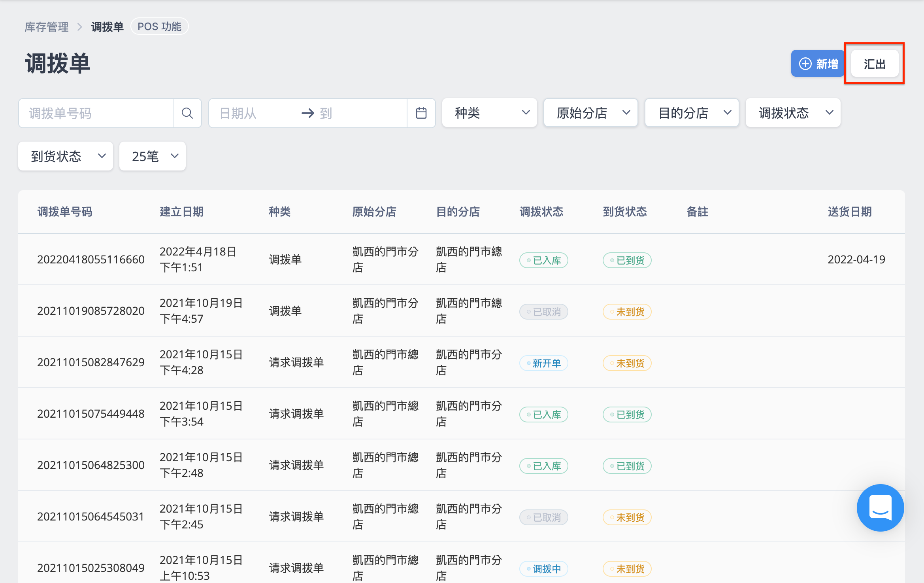Click 未到货 badge for order 20211015025308049
The image size is (924, 583).
pos(627,569)
